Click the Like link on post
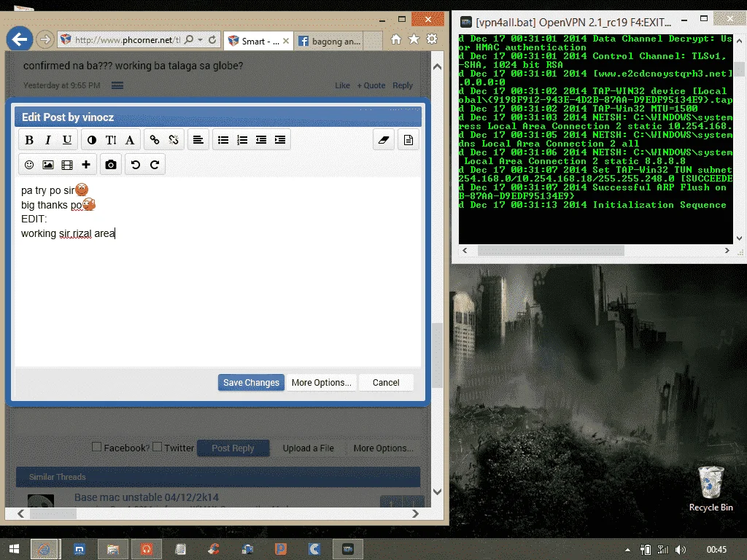 (x=342, y=86)
